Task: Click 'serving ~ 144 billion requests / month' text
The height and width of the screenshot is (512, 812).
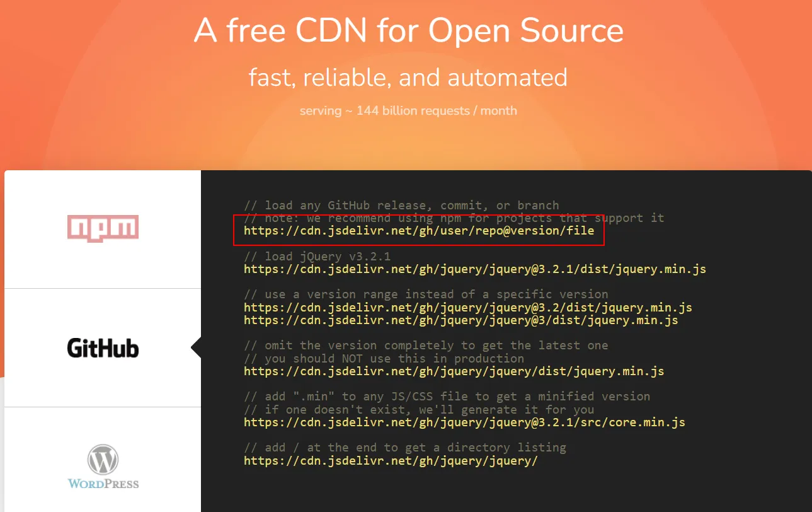Action: 408,111
